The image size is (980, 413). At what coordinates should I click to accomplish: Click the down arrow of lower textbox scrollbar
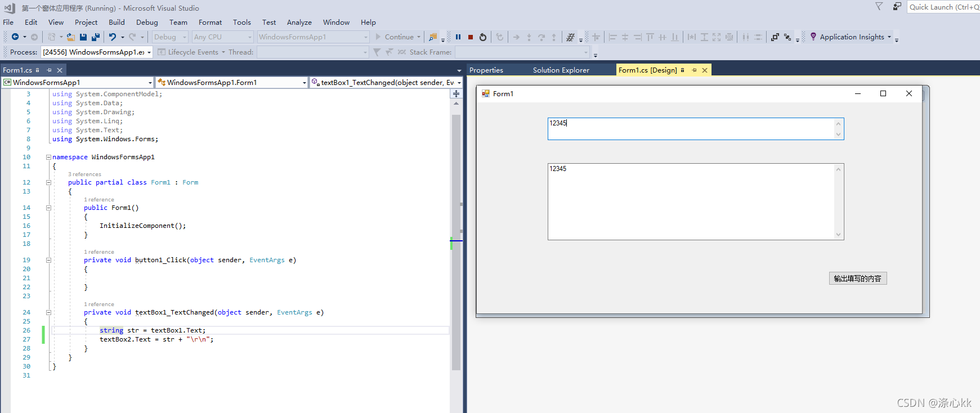(839, 235)
